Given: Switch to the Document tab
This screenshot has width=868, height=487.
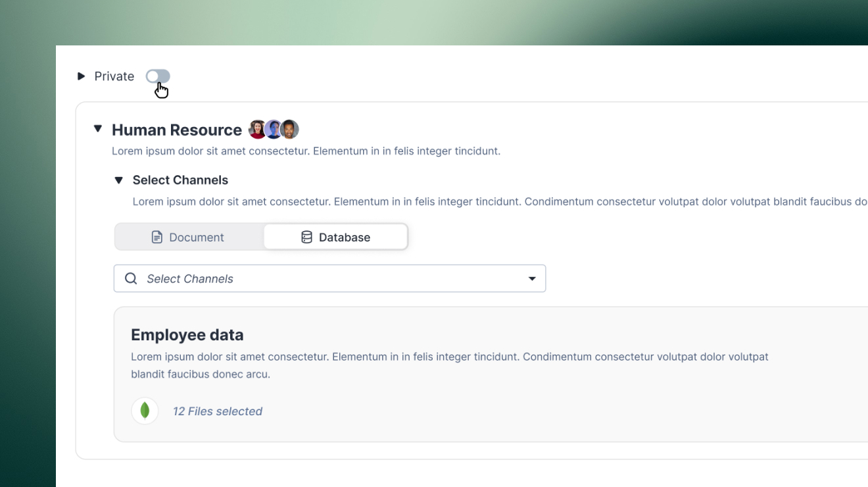Looking at the screenshot, I should (x=189, y=237).
